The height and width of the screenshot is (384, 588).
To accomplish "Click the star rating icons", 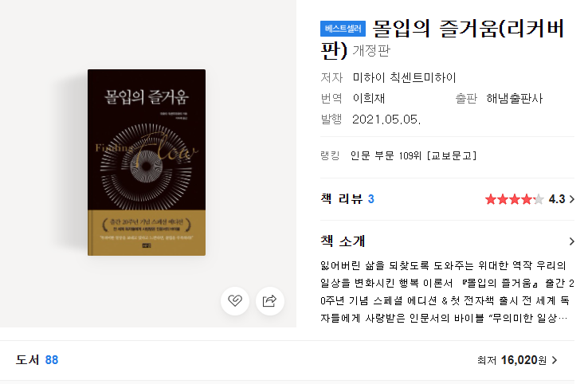I will pyautogui.click(x=514, y=199).
